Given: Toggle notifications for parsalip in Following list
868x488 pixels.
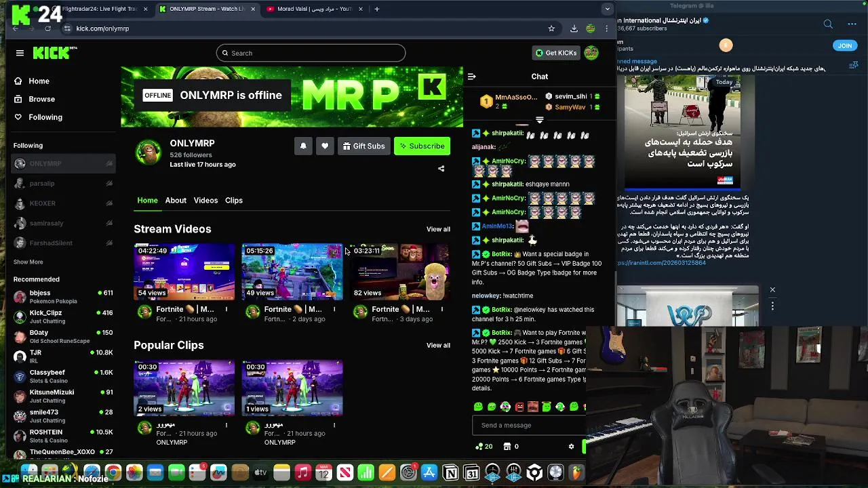Looking at the screenshot, I should (109, 184).
